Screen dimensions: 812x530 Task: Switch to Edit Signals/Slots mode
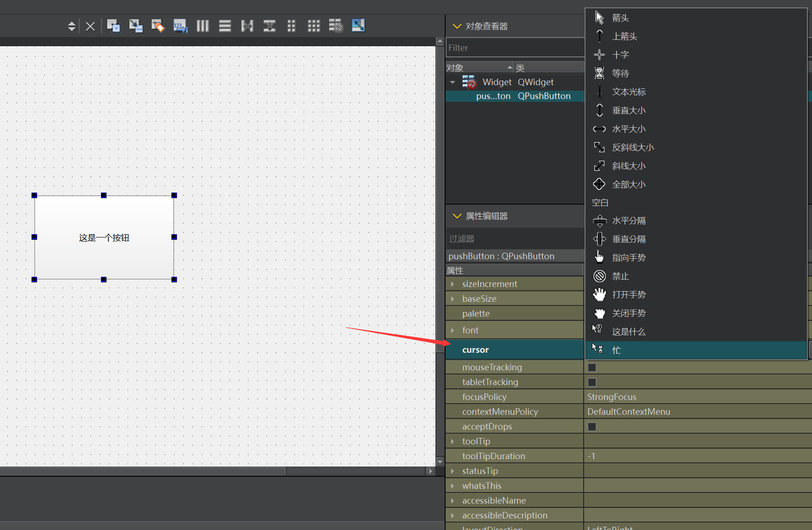pyautogui.click(x=136, y=25)
